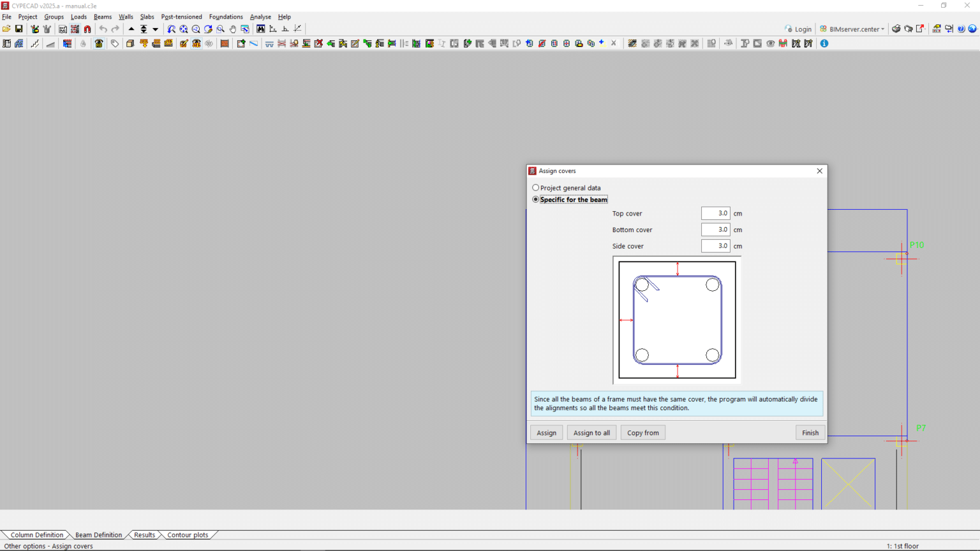
Task: Switch to the Contour plots tab
Action: pos(188,535)
